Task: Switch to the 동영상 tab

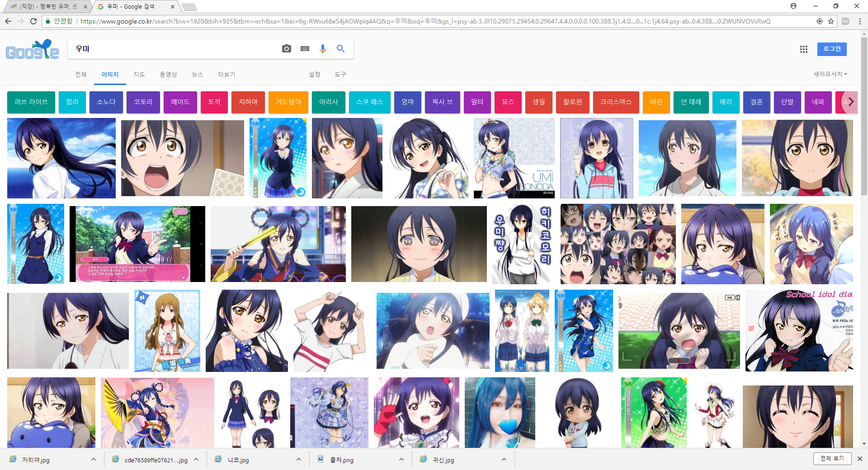Action: [x=168, y=75]
